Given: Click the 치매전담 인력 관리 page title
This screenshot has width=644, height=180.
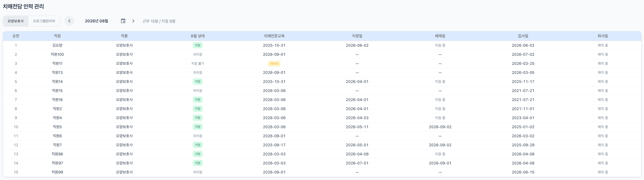Looking at the screenshot, I should point(23,6).
